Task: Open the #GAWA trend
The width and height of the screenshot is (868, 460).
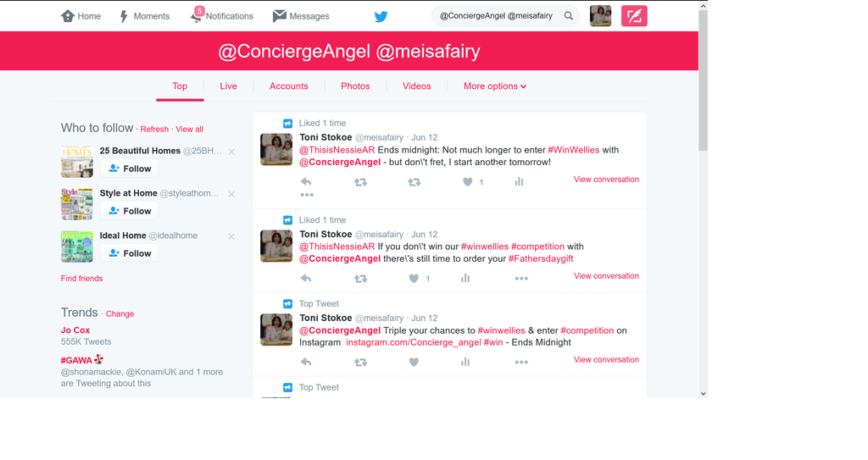Action: click(x=76, y=360)
